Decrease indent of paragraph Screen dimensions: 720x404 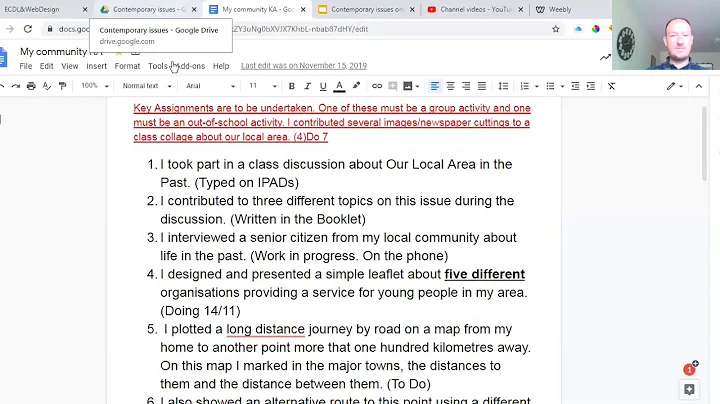point(575,86)
